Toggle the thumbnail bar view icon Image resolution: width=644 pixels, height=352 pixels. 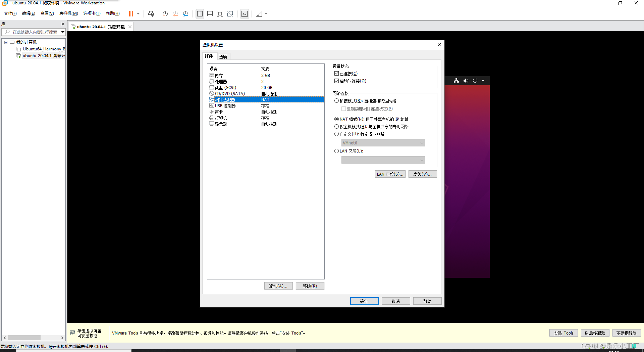point(210,14)
